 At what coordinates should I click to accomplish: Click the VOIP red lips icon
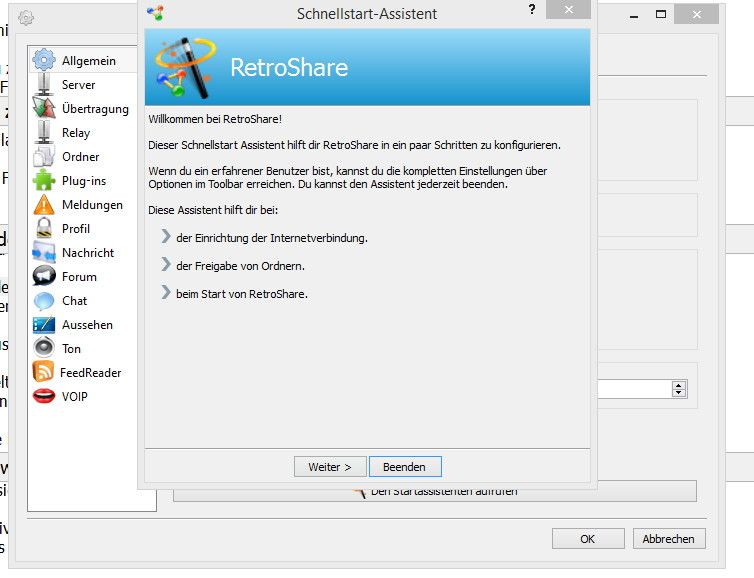click(x=44, y=396)
